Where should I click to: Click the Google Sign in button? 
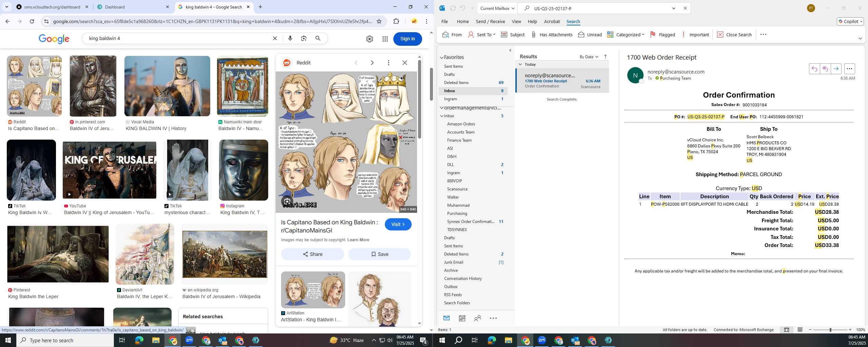pos(408,39)
